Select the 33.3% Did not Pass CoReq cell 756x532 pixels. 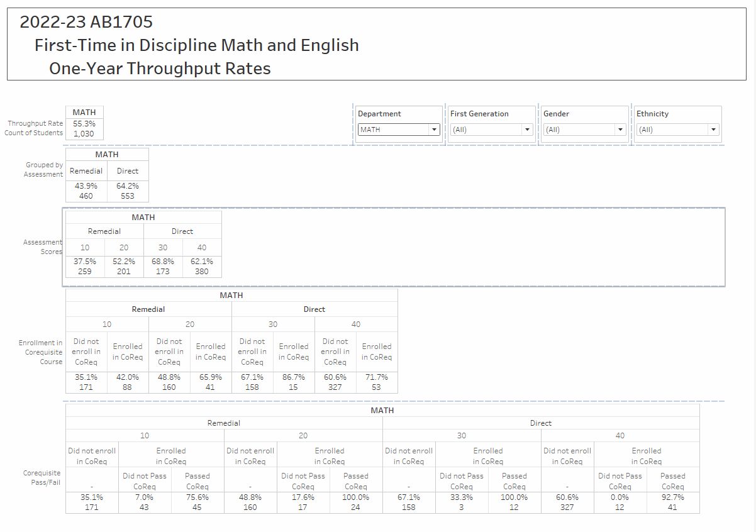click(x=461, y=497)
